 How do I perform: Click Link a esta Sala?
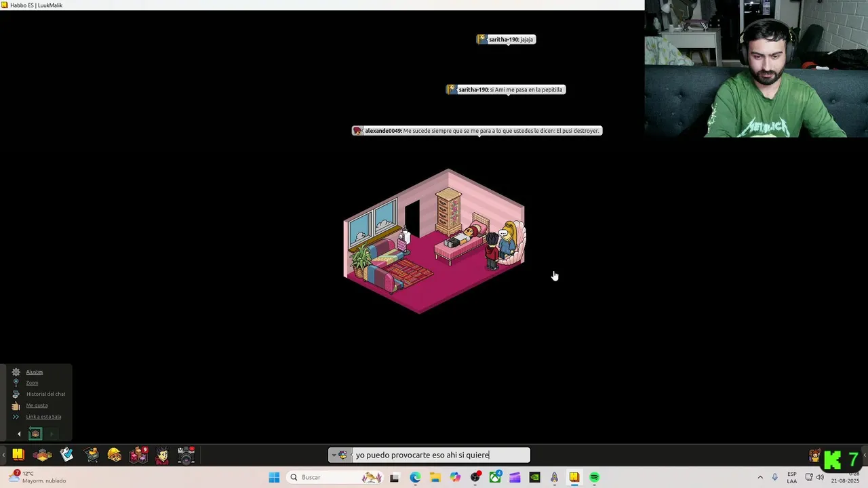[x=43, y=417]
